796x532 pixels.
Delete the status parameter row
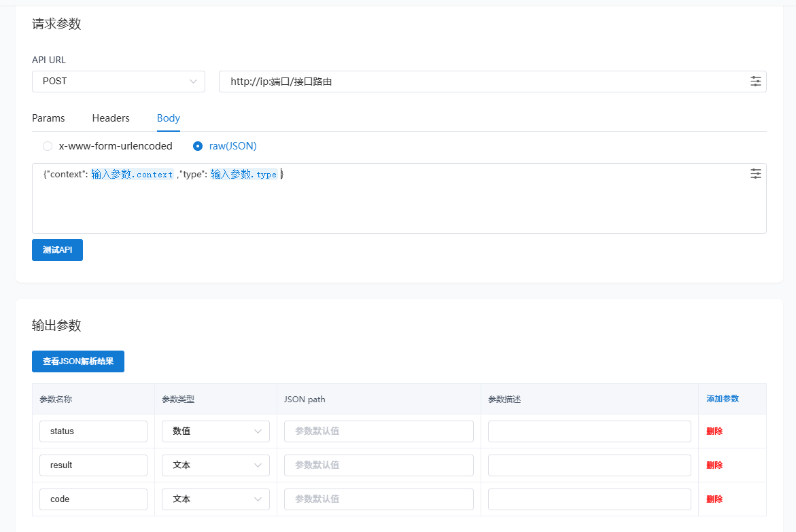714,431
